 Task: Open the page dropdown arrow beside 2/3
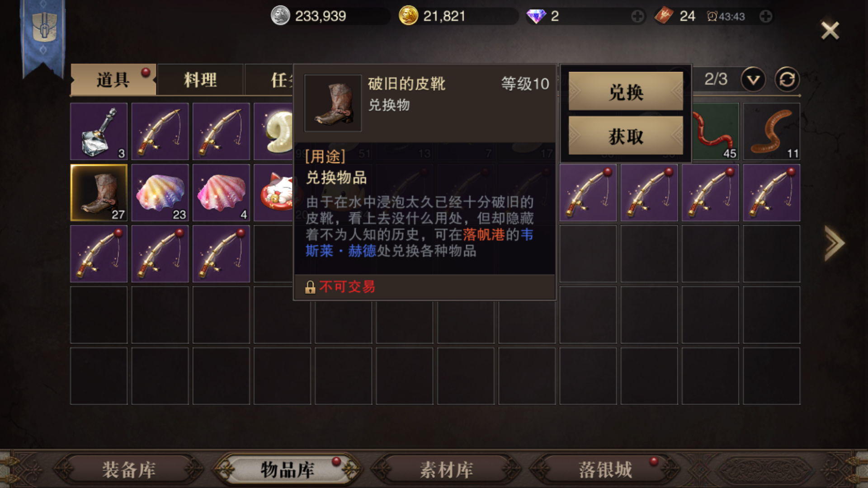tap(753, 80)
